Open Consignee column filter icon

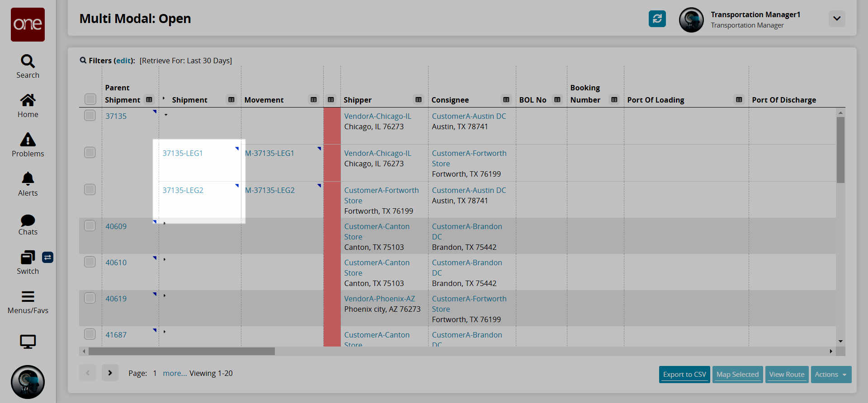pos(506,99)
